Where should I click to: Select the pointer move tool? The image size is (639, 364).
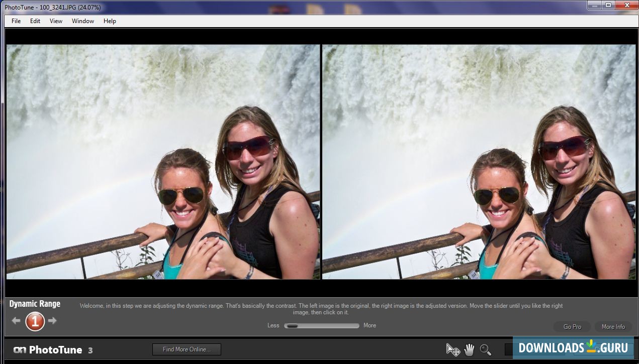453,350
